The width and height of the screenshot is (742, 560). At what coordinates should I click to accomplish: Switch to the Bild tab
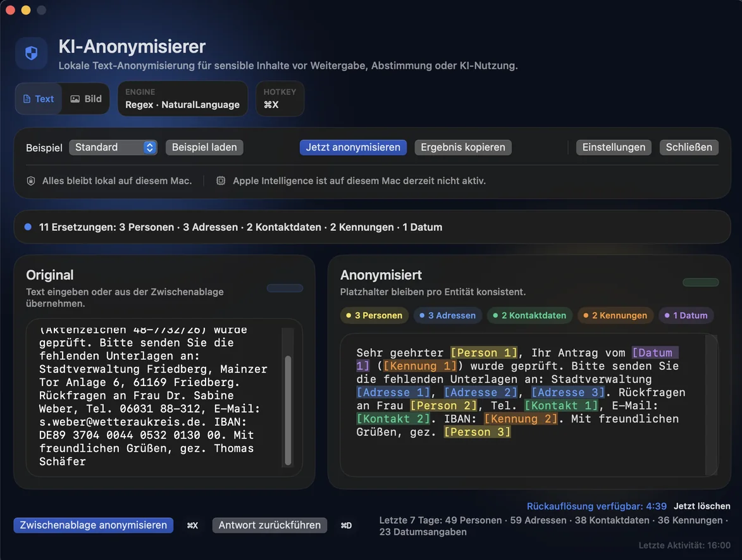(x=86, y=99)
